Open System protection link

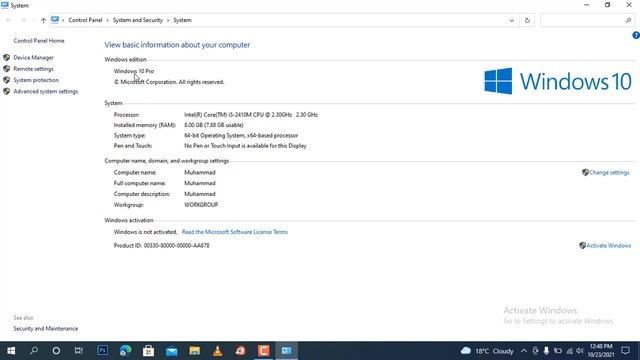(36, 80)
